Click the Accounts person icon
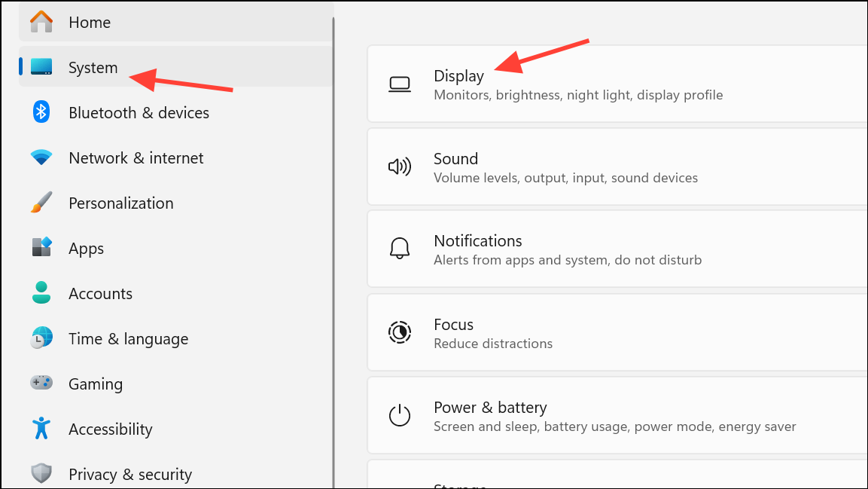 coord(41,293)
